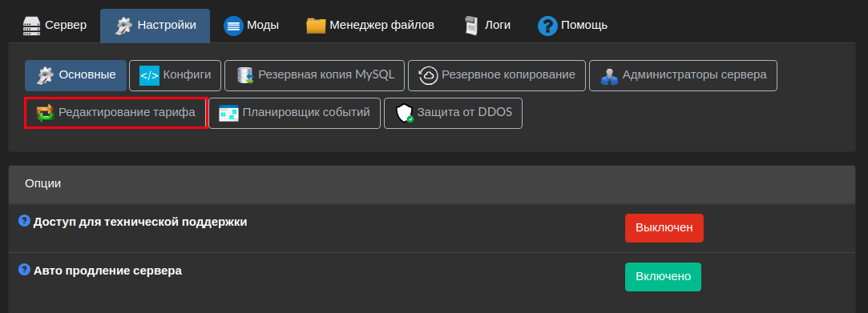Image resolution: width=868 pixels, height=313 pixels.
Task: Open the Моды tab
Action: tap(252, 26)
